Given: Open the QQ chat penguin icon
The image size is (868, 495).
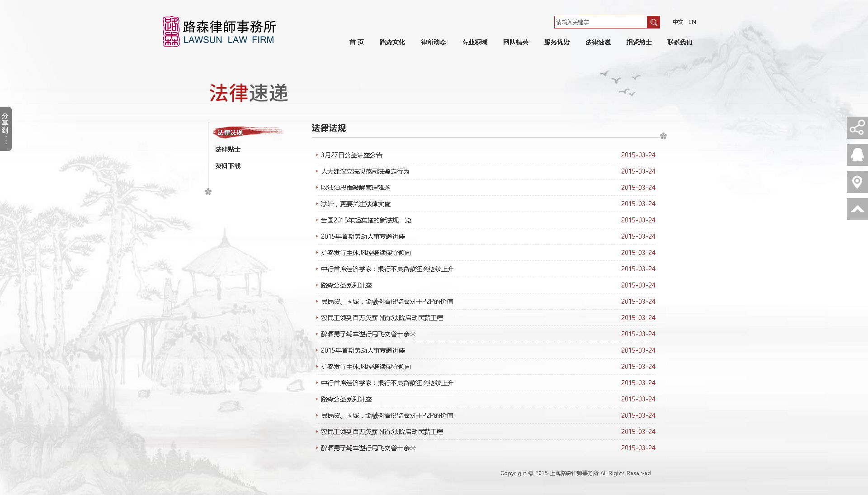Looking at the screenshot, I should pyautogui.click(x=857, y=155).
